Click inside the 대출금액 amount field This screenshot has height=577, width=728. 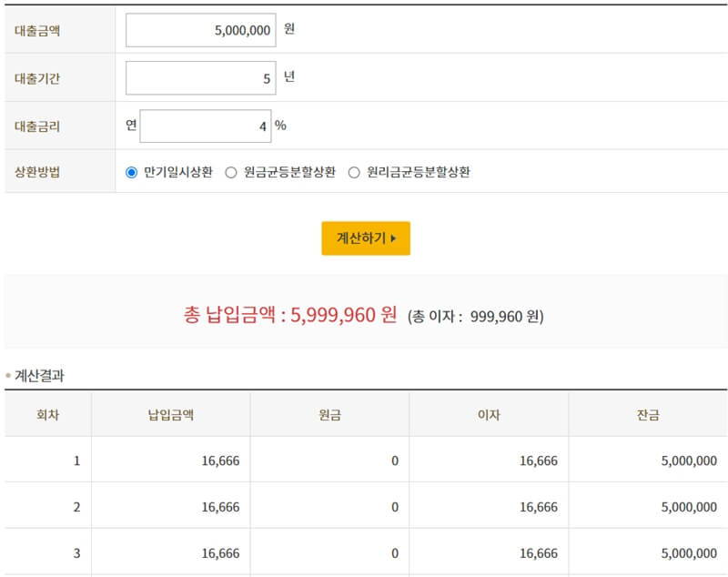pyautogui.click(x=202, y=29)
